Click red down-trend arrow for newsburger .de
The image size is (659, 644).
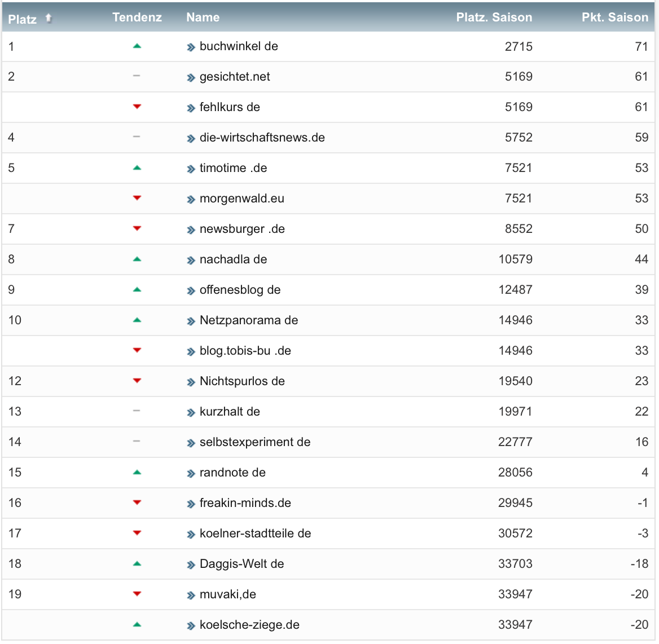tap(137, 228)
